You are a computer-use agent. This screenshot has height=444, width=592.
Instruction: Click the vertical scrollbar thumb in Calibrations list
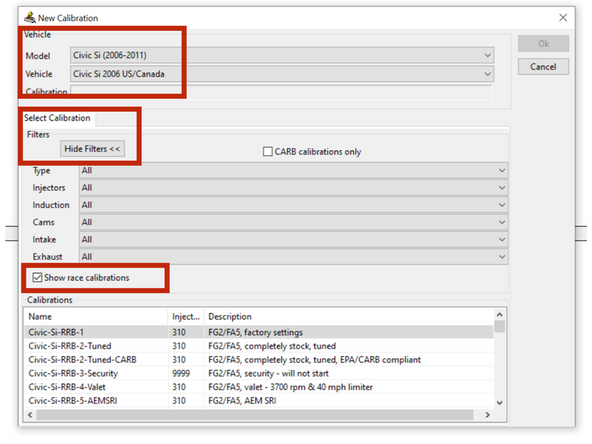tap(500, 326)
